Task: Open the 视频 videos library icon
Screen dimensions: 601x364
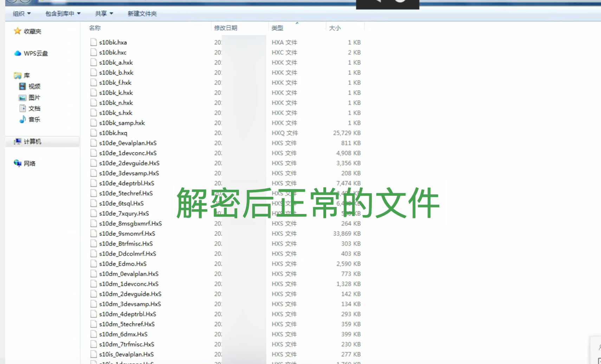Action: pyautogui.click(x=22, y=86)
